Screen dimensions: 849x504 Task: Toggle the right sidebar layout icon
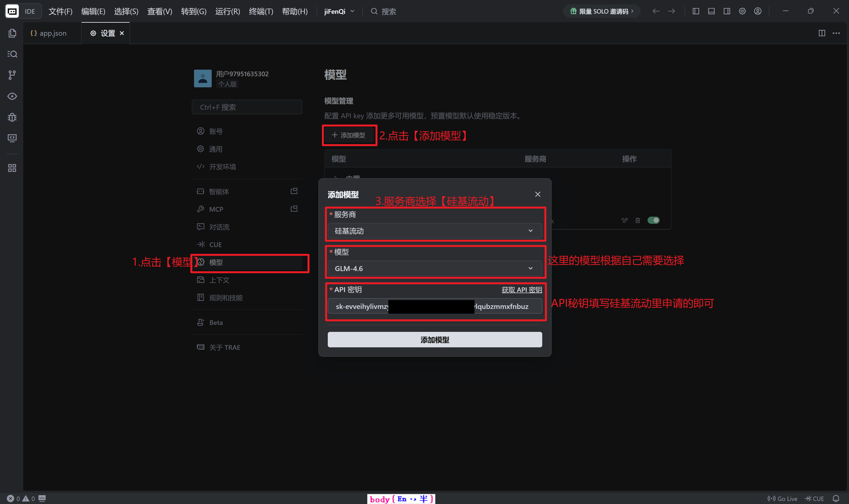click(x=727, y=11)
